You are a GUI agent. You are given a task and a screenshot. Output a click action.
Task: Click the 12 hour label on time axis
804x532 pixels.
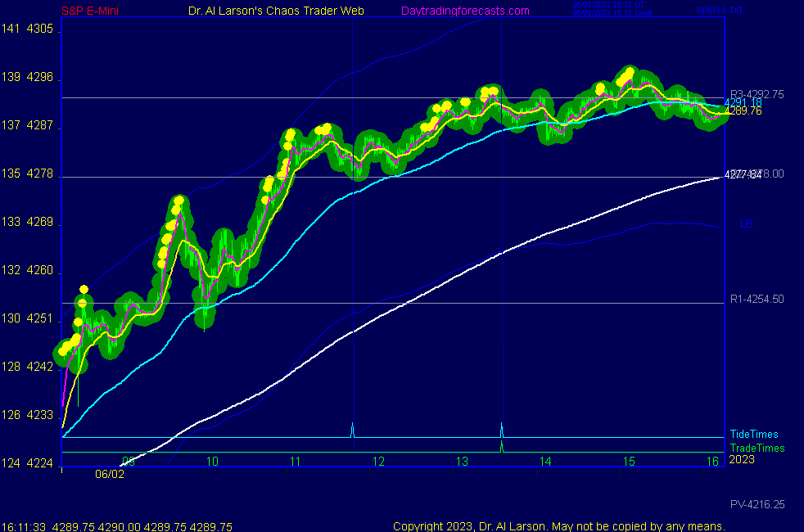pos(378,462)
